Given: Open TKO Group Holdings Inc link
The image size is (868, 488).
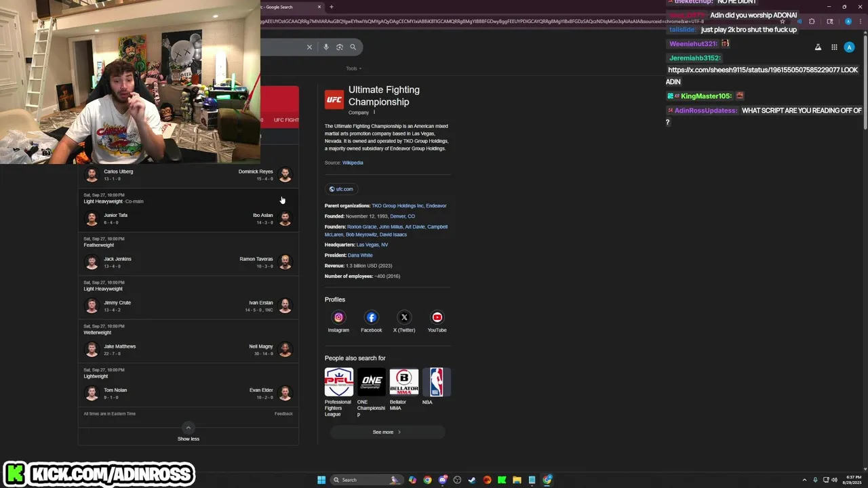Looking at the screenshot, I should (397, 206).
